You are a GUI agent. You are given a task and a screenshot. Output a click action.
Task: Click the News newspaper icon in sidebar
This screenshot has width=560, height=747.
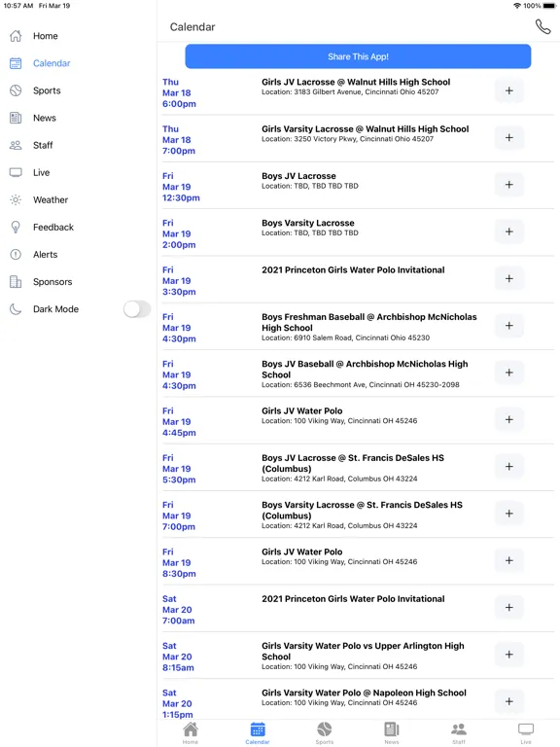click(16, 118)
